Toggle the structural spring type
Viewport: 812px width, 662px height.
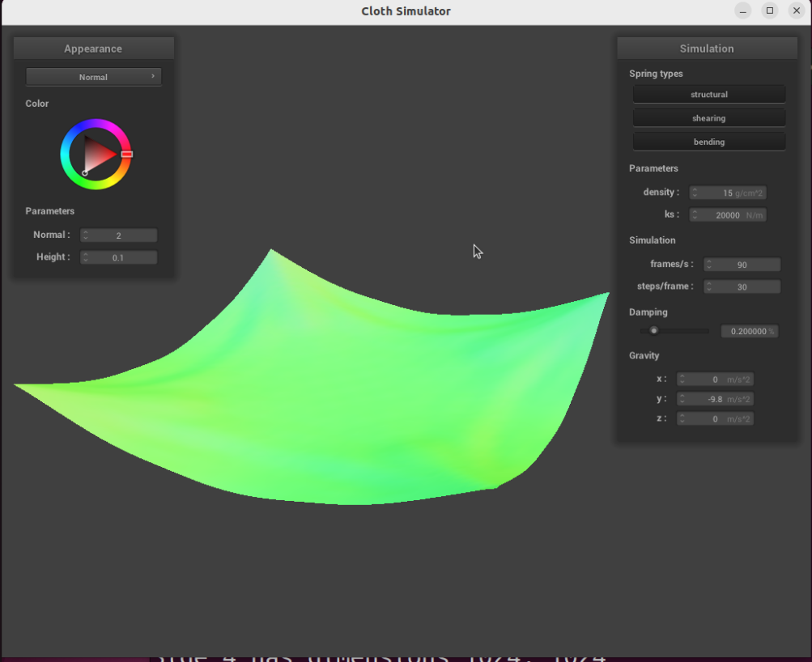(709, 94)
